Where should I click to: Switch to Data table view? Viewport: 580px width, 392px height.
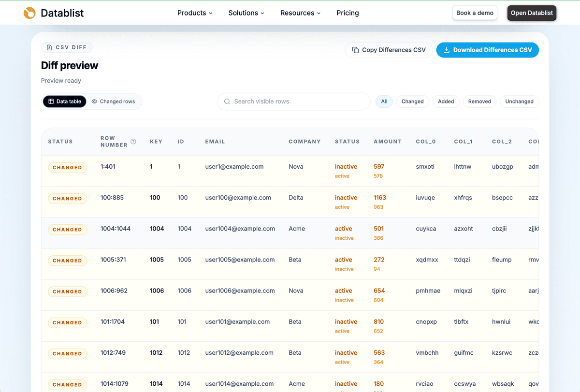click(65, 102)
